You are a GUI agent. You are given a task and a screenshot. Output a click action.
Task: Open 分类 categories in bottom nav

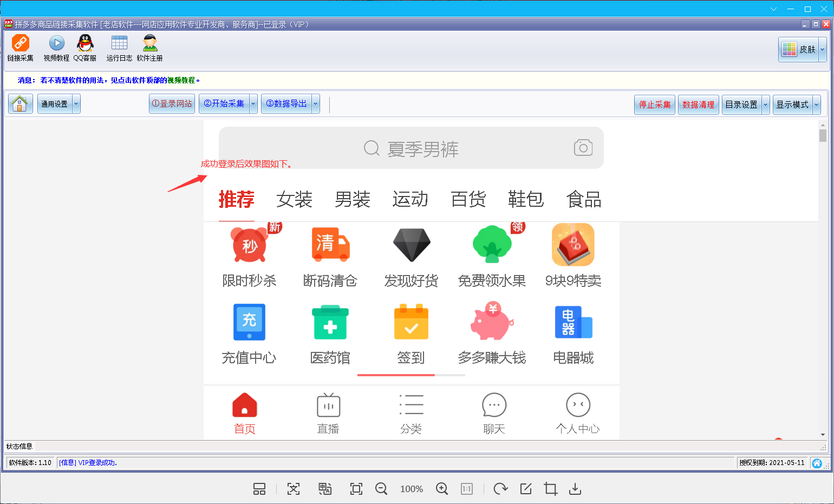[x=411, y=414]
